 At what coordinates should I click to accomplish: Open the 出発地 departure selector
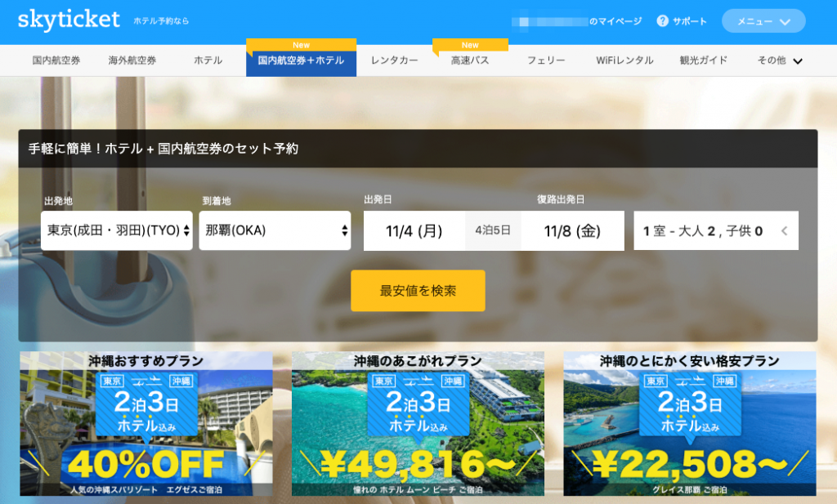point(115,230)
